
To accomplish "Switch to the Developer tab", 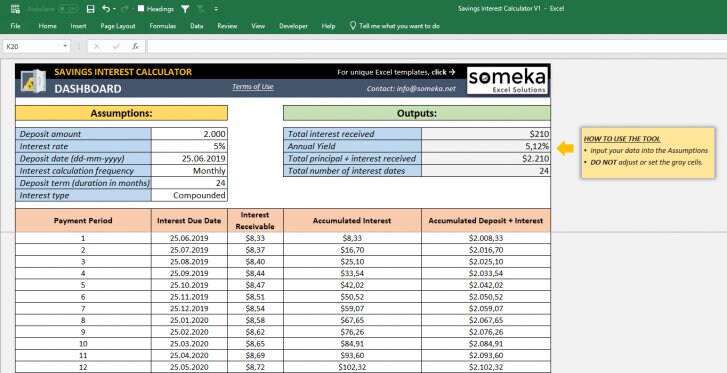I will (x=293, y=26).
